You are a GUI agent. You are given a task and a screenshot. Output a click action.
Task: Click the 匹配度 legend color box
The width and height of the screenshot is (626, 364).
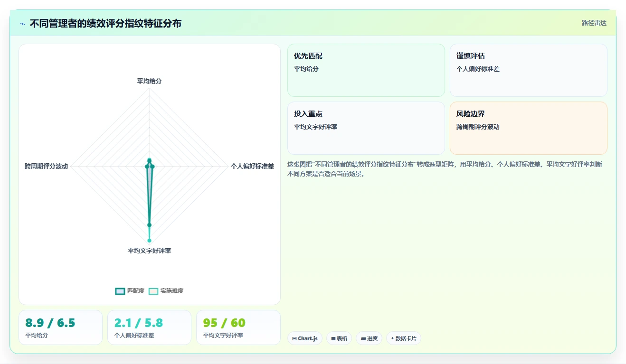[120, 291]
